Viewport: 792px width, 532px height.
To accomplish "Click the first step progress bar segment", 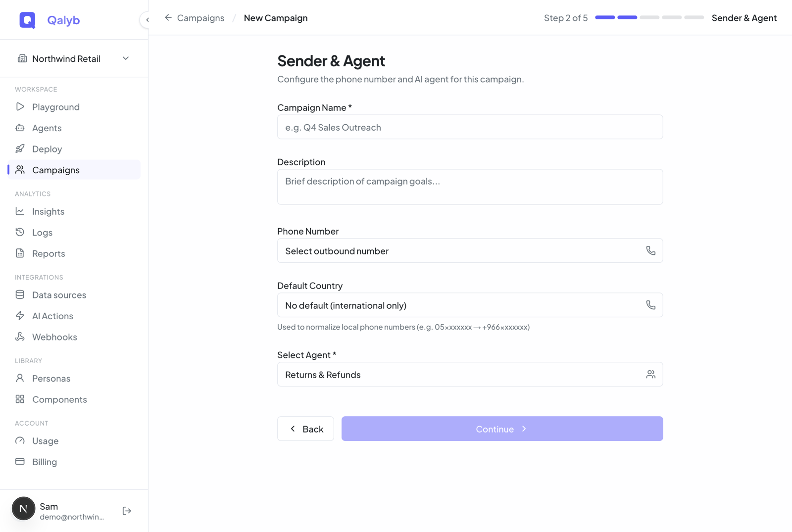I will click(605, 17).
